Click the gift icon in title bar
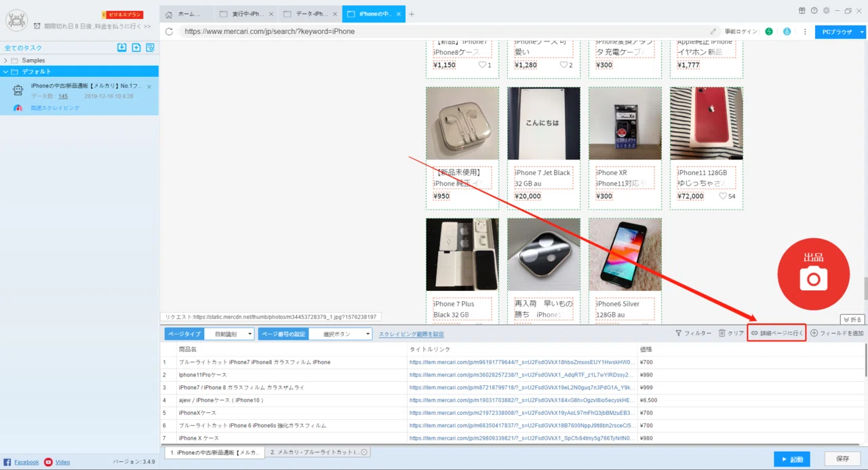The height and width of the screenshot is (470, 868). (802, 10)
